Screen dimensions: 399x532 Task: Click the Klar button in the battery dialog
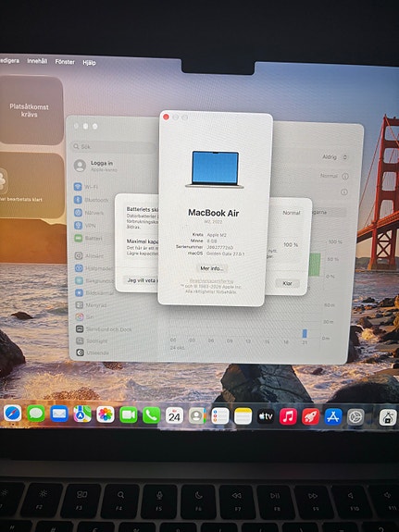point(287,283)
